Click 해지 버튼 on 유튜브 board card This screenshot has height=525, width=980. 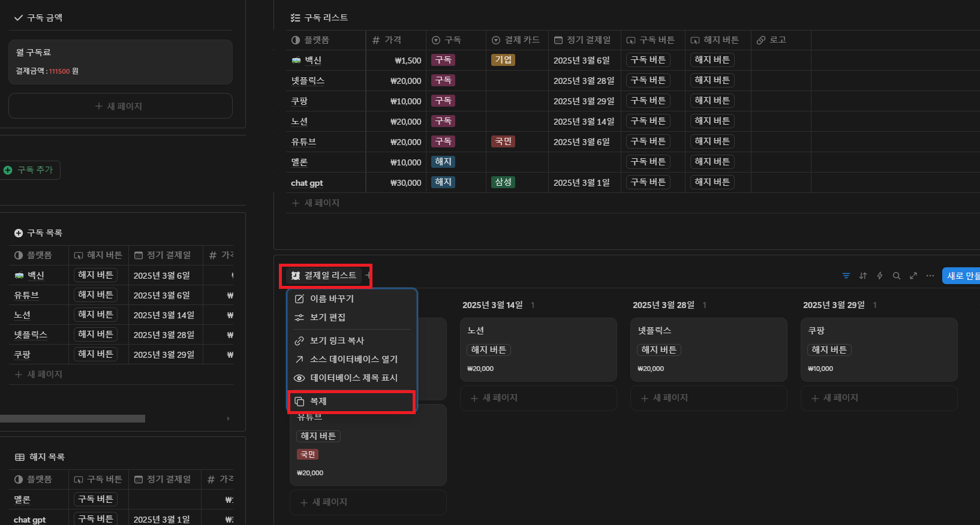tap(318, 436)
